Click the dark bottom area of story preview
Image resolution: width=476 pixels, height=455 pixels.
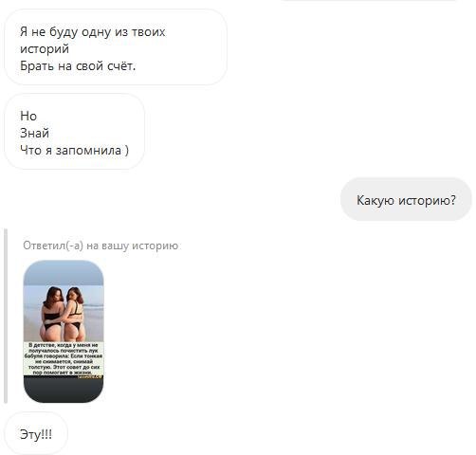pyautogui.click(x=64, y=390)
